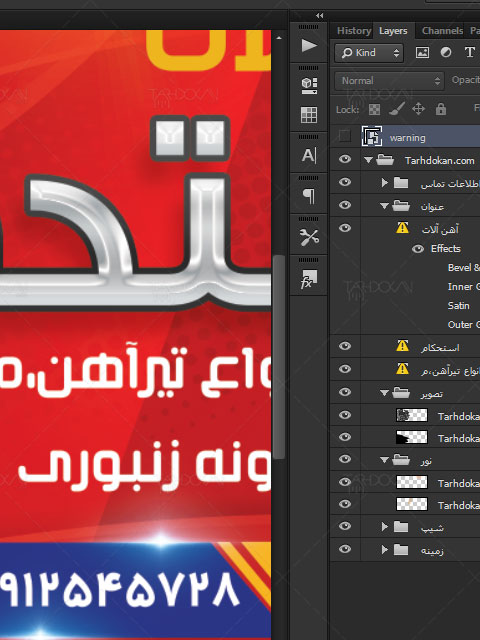Collapse the panel dock with double-arrow icon

[x=320, y=16]
